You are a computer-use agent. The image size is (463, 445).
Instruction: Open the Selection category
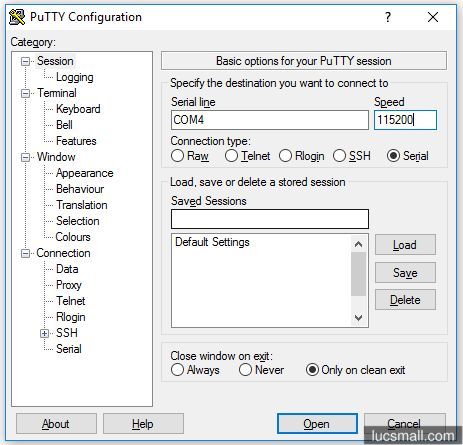click(x=78, y=221)
